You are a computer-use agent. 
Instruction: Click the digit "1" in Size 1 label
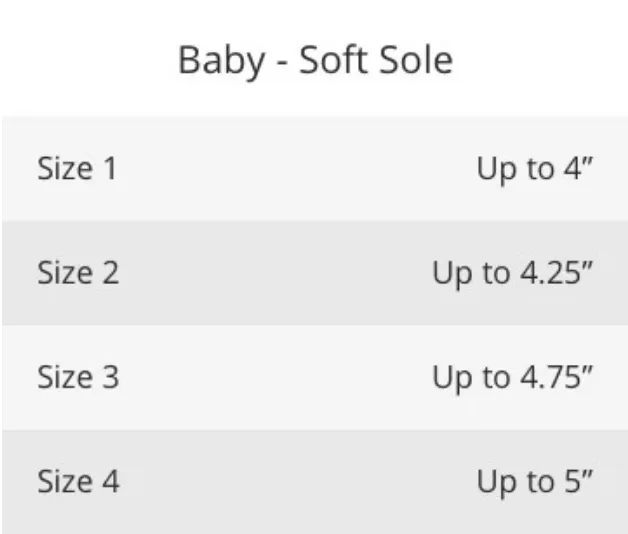[x=110, y=168]
